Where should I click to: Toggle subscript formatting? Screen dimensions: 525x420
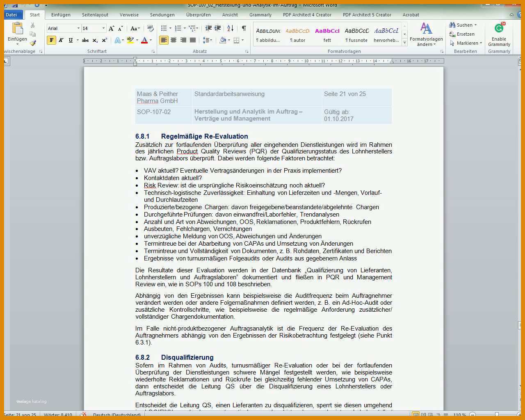(95, 40)
